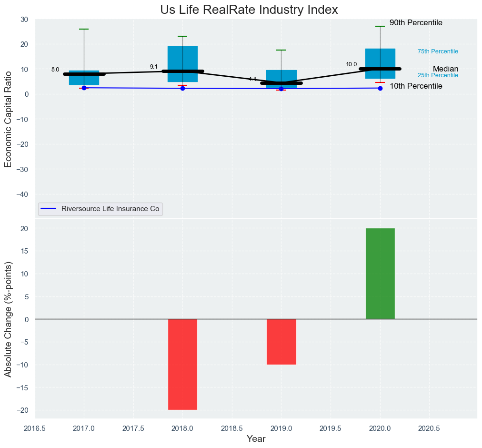Viewport: 482px width, 448px height.
Task: Click the 2019 black median bar
Action: pos(281,83)
